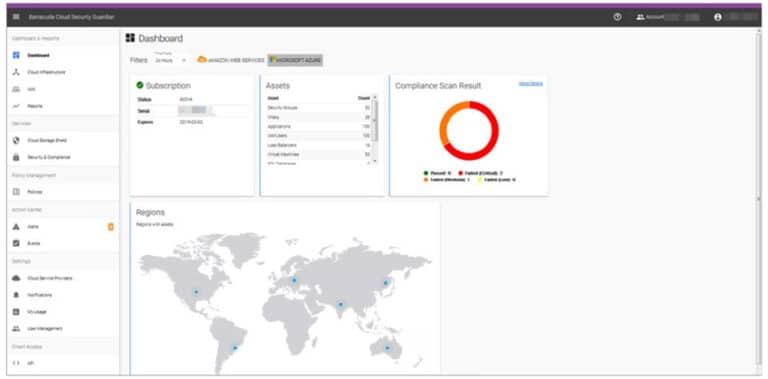Click the Events checklist icon
Image resolution: width=768 pixels, height=379 pixels.
(x=16, y=243)
